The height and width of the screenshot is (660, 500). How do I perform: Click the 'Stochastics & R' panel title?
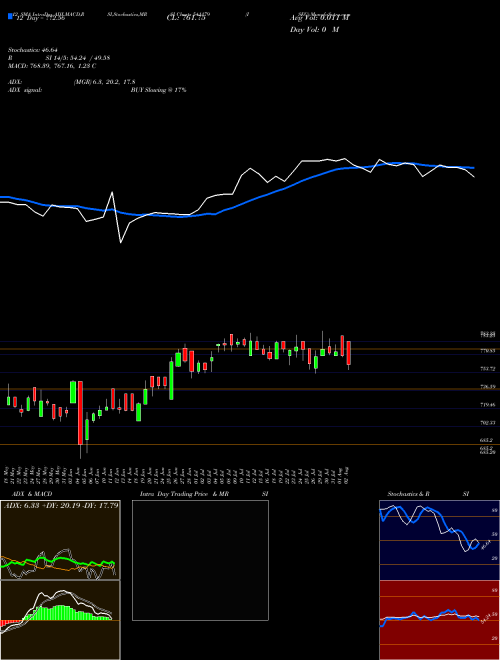pos(409,494)
